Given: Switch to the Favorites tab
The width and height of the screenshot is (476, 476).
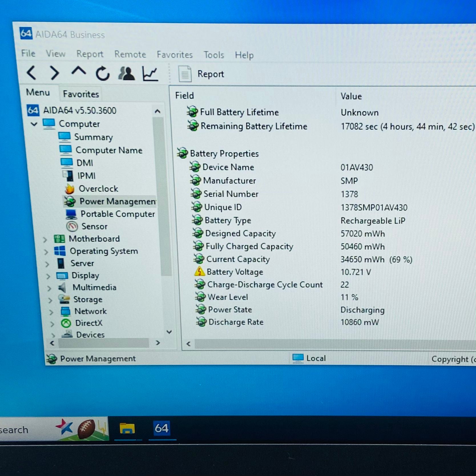Looking at the screenshot, I should 81,94.
